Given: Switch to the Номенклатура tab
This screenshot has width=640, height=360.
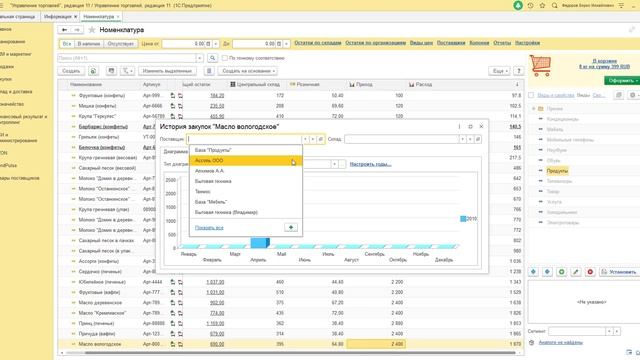Looking at the screenshot, I should point(98,17).
